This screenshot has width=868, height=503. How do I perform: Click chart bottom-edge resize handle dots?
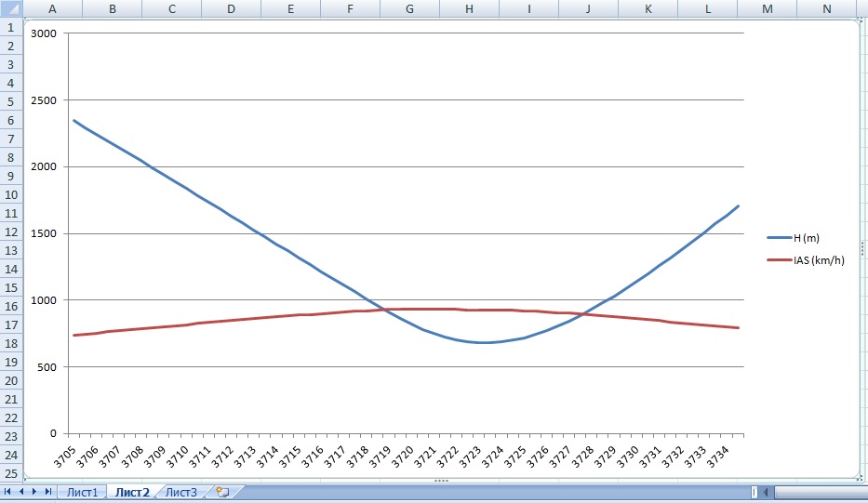[441, 481]
